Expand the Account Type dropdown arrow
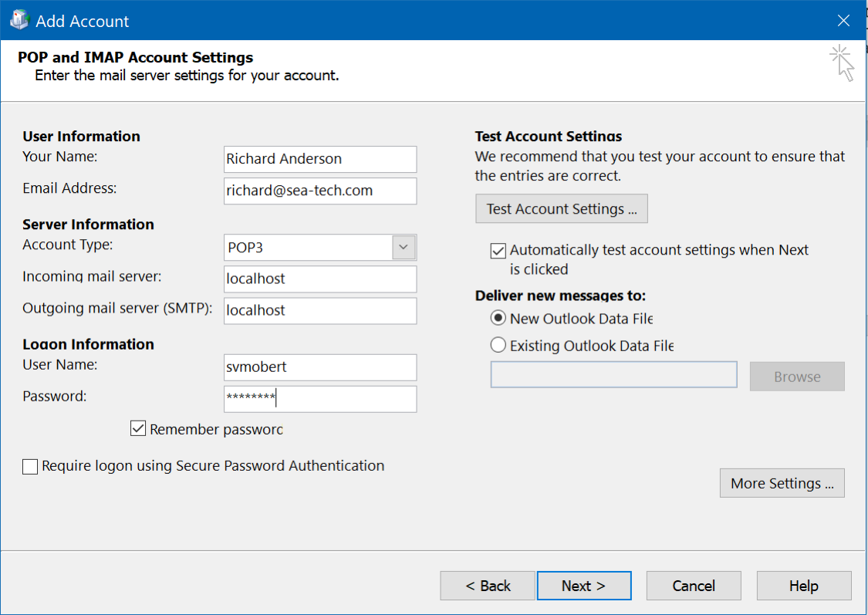 pos(404,248)
